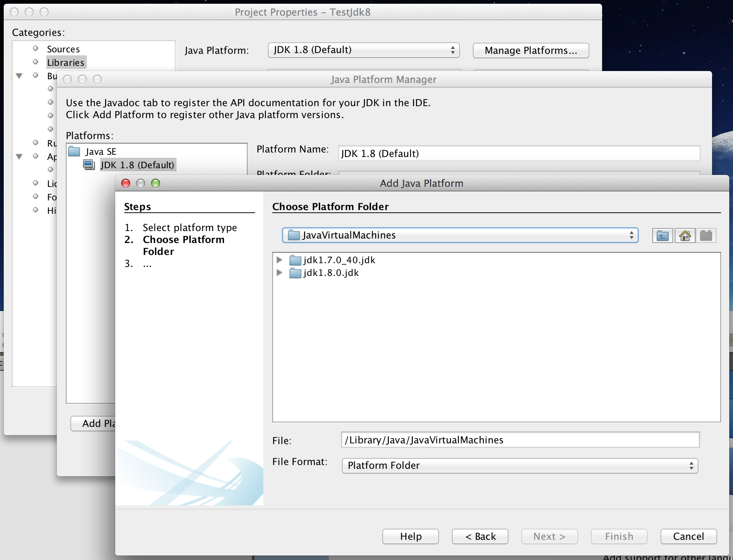The image size is (733, 560).
Task: Select the Sources category
Action: 63,49
